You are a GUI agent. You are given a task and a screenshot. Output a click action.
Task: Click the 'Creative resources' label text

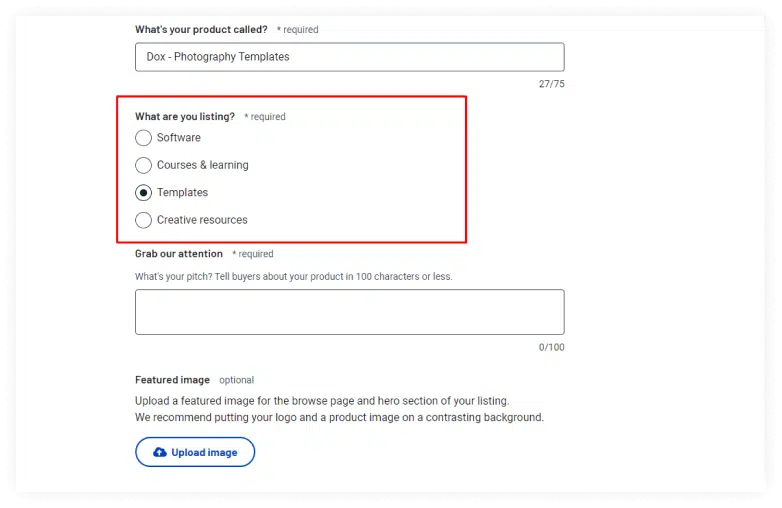[x=202, y=220]
